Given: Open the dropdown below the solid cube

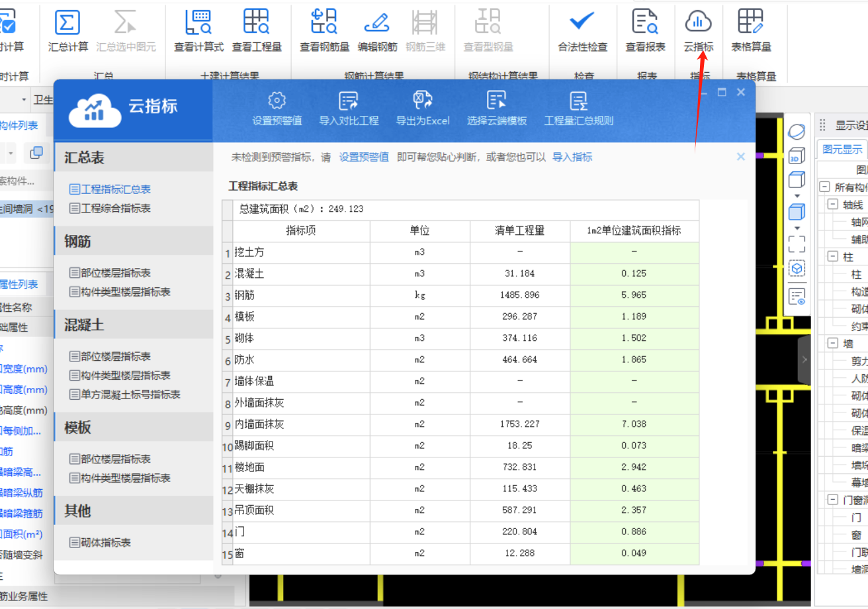Looking at the screenshot, I should click(x=797, y=228).
